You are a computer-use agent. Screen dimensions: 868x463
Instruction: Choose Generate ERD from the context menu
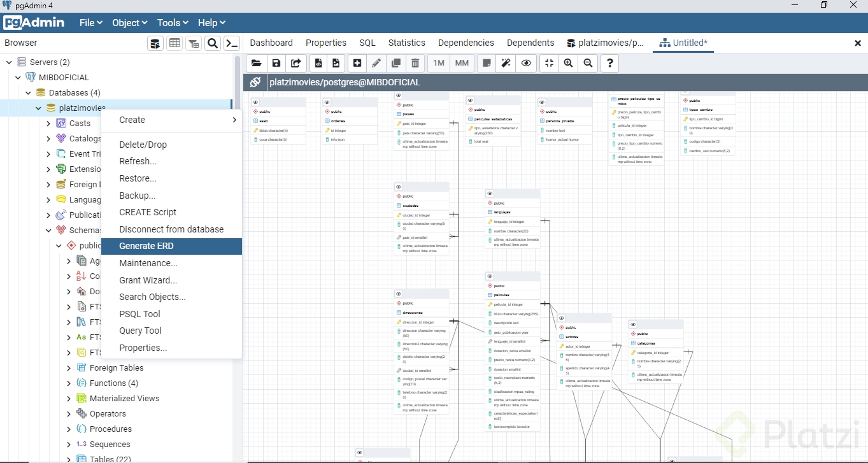pos(171,246)
